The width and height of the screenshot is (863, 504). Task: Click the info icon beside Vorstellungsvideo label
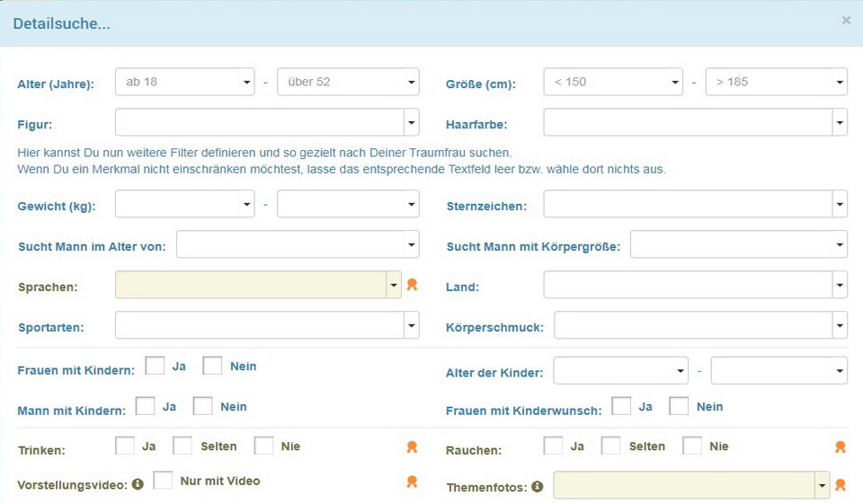tap(138, 484)
